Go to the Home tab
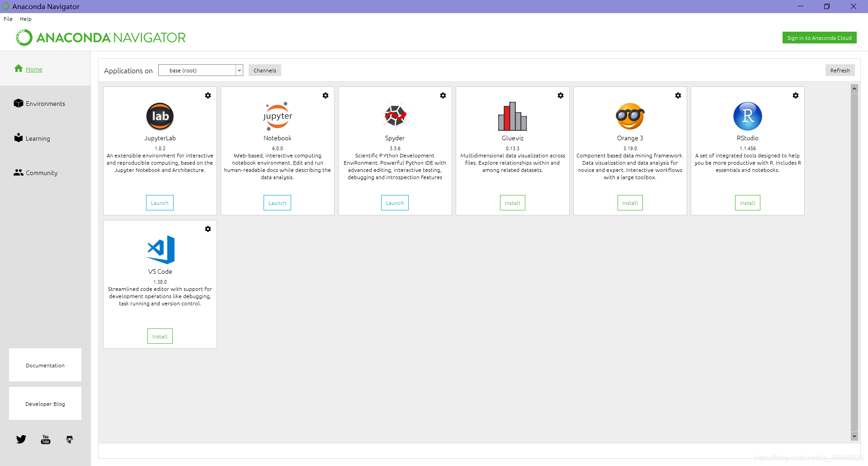This screenshot has width=868, height=466. tap(45, 69)
